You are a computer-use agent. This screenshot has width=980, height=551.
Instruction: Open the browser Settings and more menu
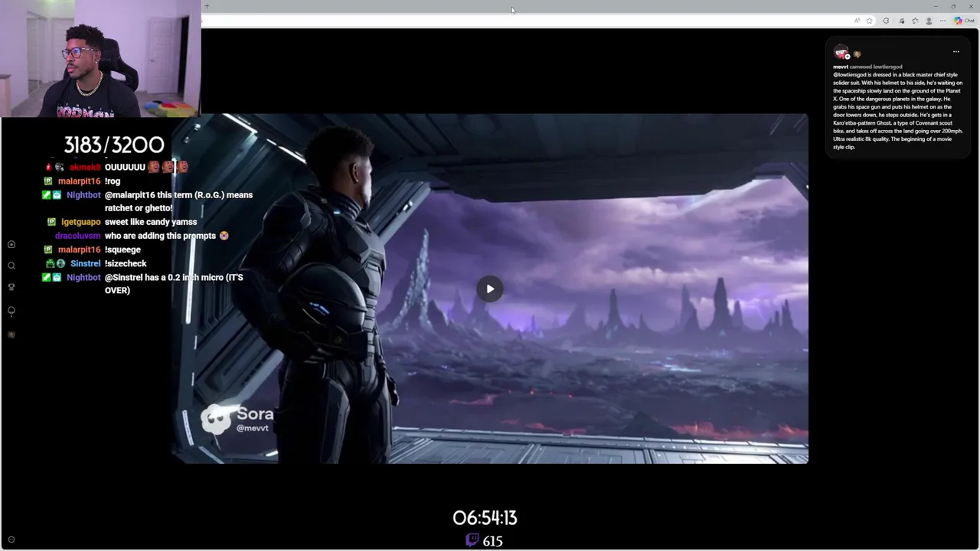pyautogui.click(x=942, y=21)
